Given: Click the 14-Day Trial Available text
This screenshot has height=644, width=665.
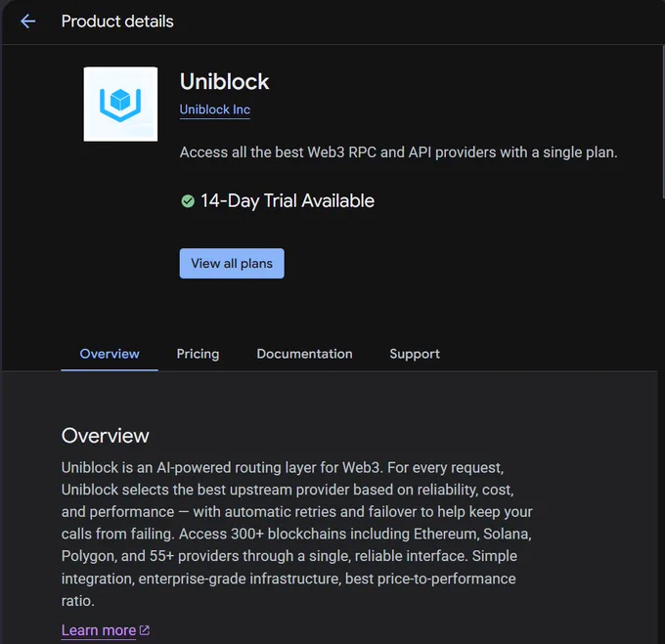Looking at the screenshot, I should point(288,201).
